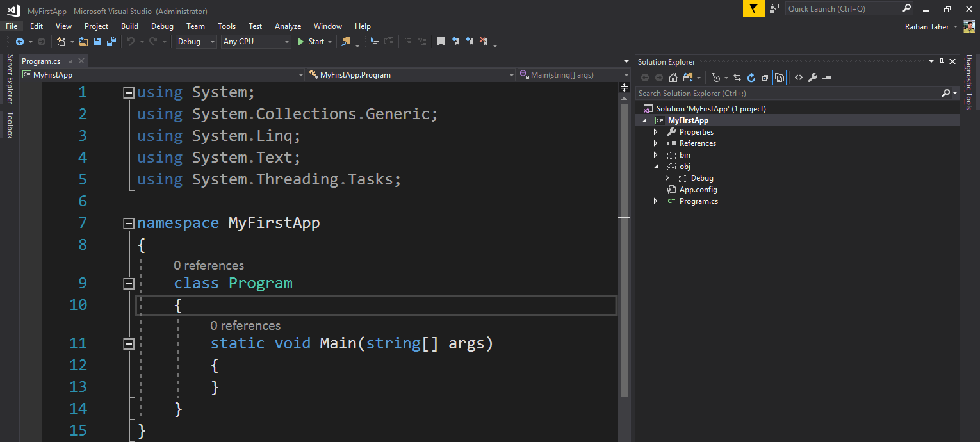Click the Raihan Taher account name
Viewport: 980px width, 442px height.
tap(927, 27)
